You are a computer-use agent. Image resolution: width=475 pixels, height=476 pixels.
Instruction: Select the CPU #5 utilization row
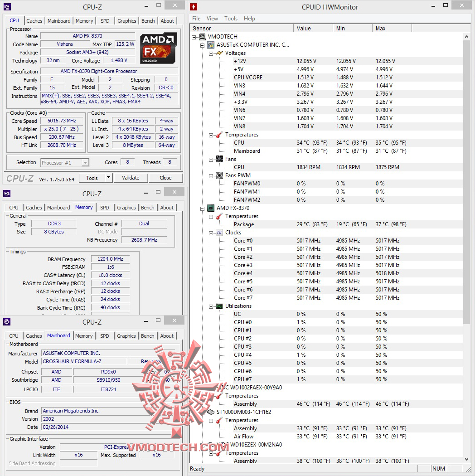tap(348, 363)
